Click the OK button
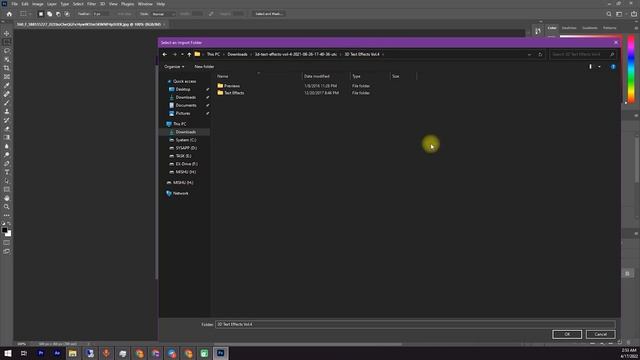Viewport: 640px width, 360px height. tap(567, 334)
